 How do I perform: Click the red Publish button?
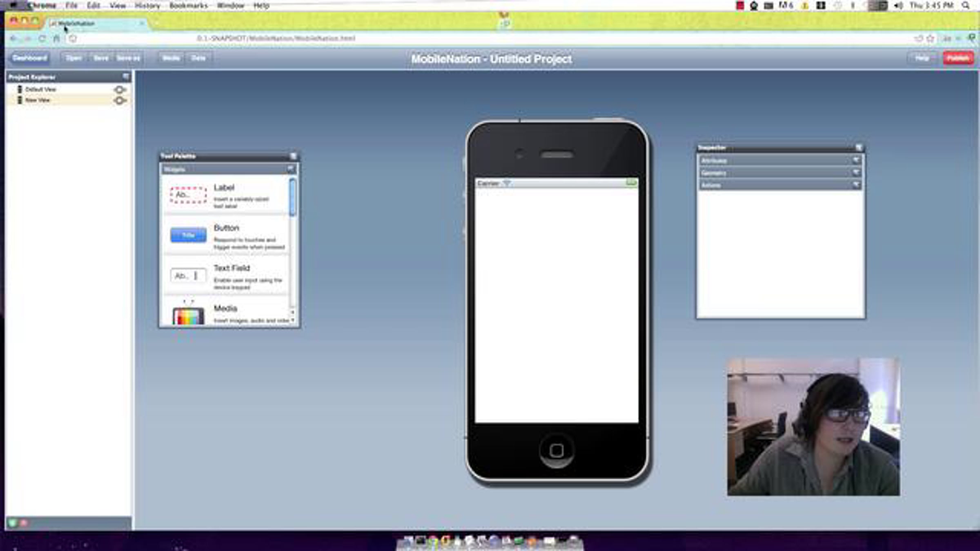pos(958,58)
